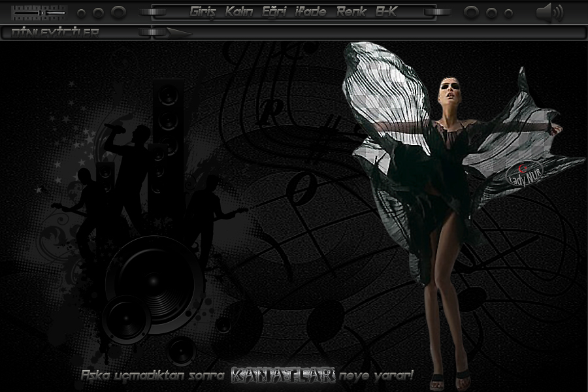Image resolution: width=588 pixels, height=392 pixels.
Task: Click the ribbed knob right of B-K
Action: click(437, 12)
